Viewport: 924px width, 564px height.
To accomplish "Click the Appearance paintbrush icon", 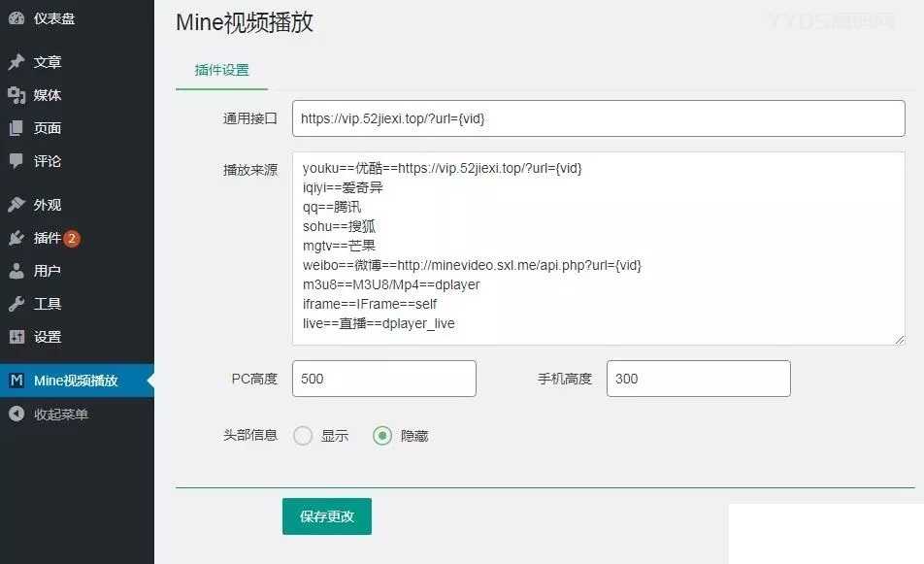I will [x=16, y=205].
